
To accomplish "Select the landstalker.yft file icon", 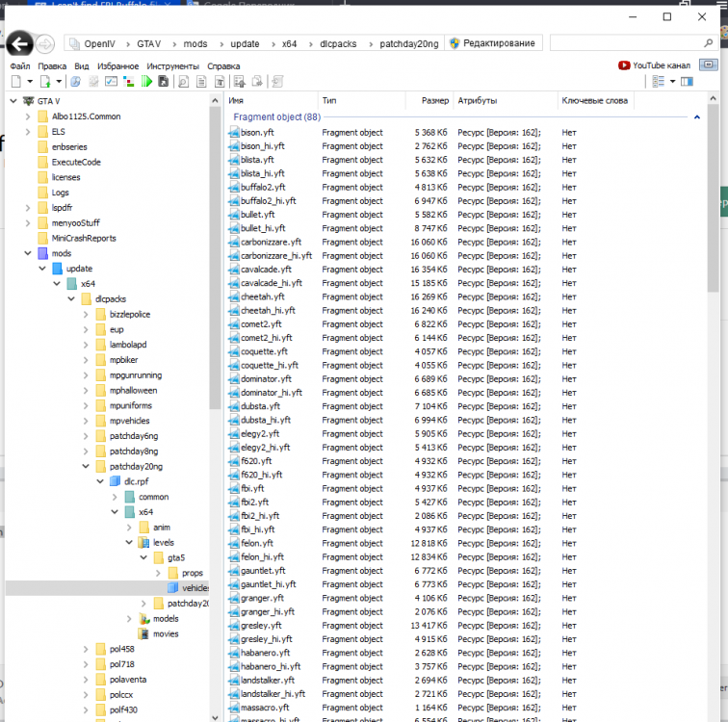I will [x=234, y=681].
